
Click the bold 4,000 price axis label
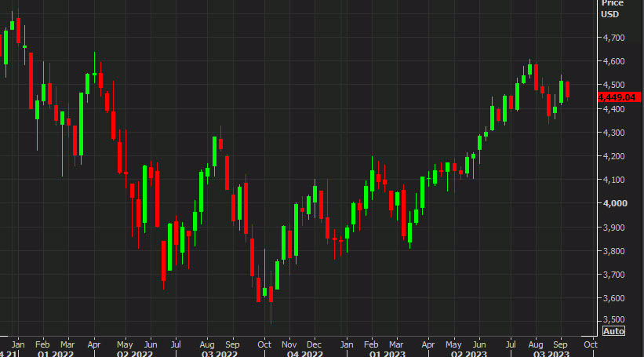(x=615, y=203)
